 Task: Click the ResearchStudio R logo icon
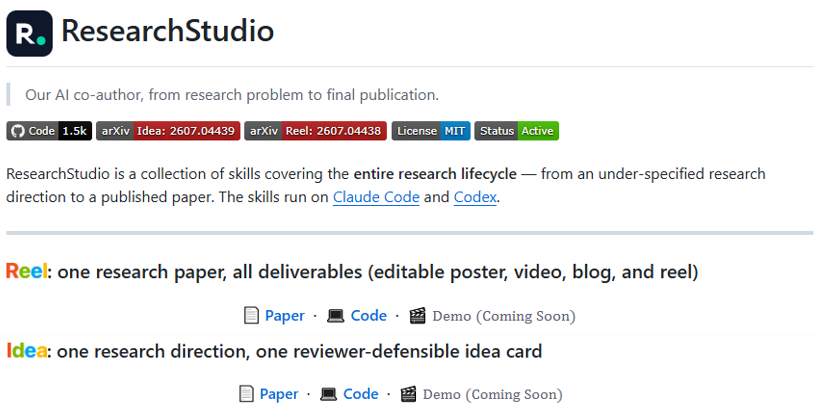[29, 33]
